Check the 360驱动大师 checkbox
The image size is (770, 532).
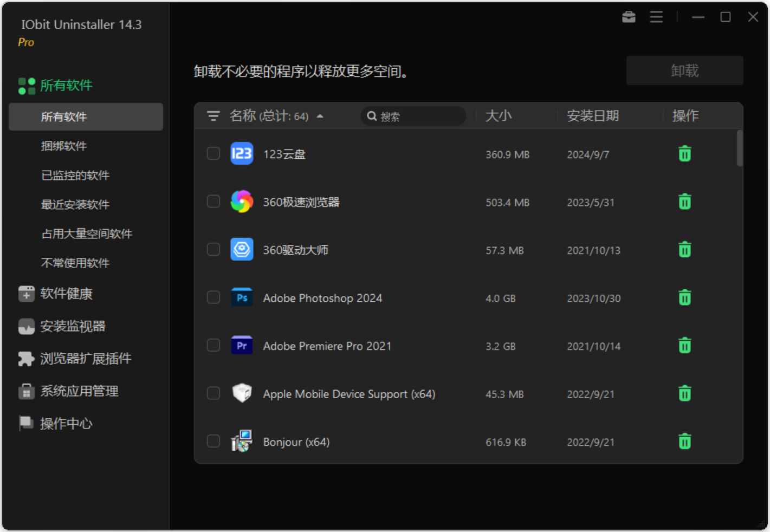(x=213, y=250)
